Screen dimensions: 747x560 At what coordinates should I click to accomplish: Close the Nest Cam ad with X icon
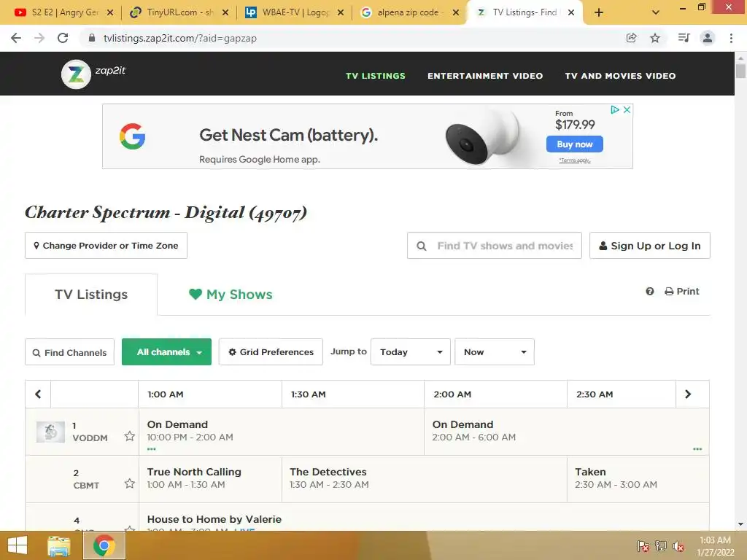click(x=627, y=109)
